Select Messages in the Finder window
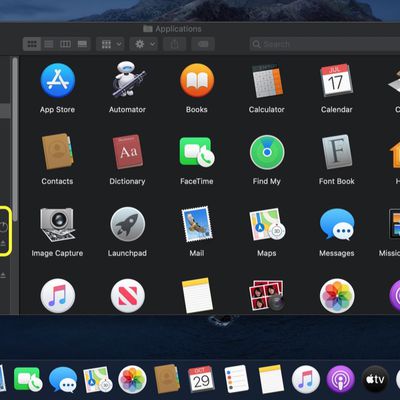The width and height of the screenshot is (400, 400). tap(337, 224)
